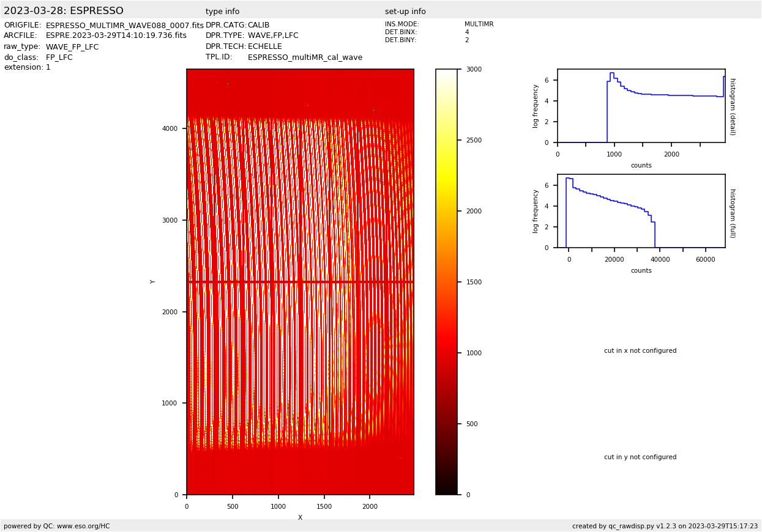The width and height of the screenshot is (762, 532).
Task: Click the histogram (full) plot
Action: (x=641, y=211)
